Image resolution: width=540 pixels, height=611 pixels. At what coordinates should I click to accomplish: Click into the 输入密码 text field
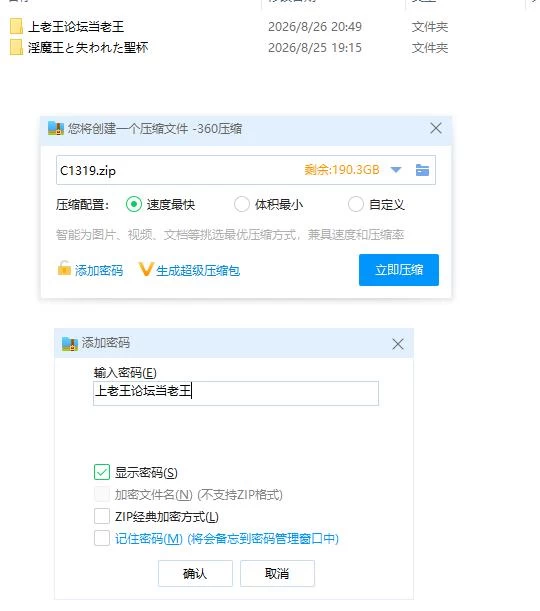click(236, 393)
